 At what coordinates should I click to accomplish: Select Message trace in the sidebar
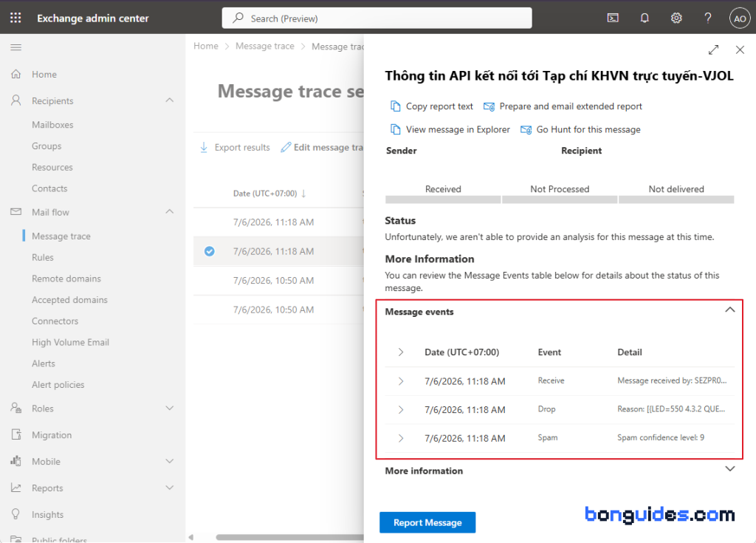tap(61, 236)
